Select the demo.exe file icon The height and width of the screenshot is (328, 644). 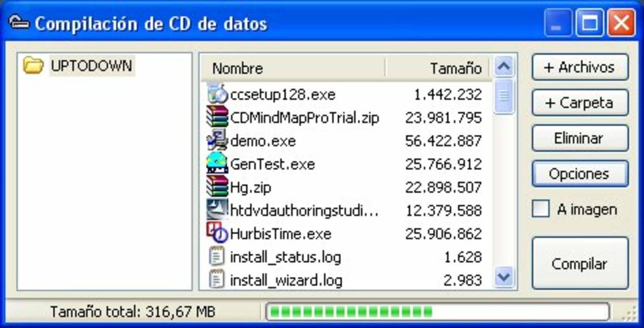[217, 140]
